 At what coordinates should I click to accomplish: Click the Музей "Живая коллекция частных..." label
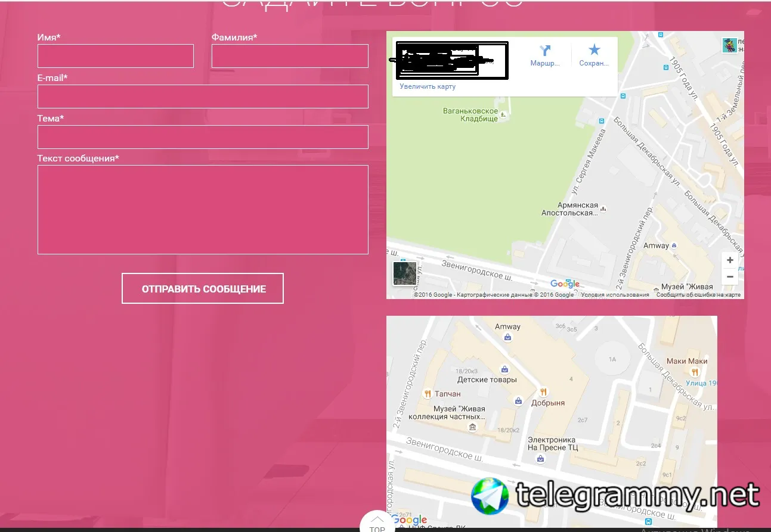click(447, 413)
